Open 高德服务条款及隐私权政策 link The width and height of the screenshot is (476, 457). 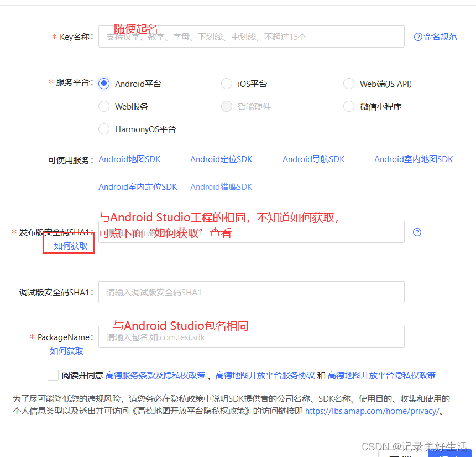pyautogui.click(x=155, y=376)
